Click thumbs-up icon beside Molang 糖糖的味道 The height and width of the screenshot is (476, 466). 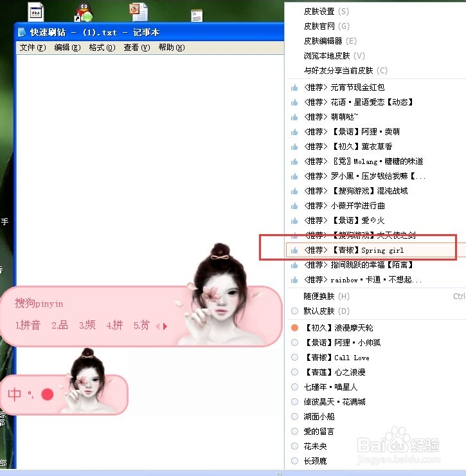294,161
